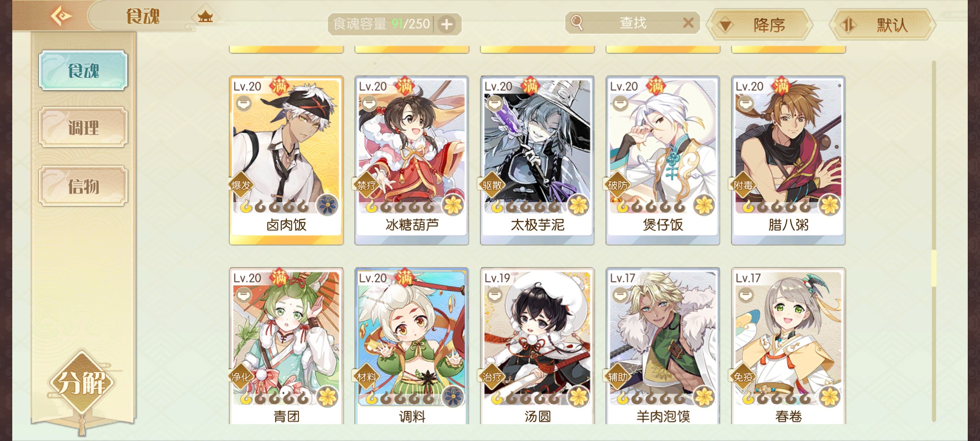Image resolution: width=980 pixels, height=441 pixels.
Task: Tap the 驱散 tag on 太极芋泥
Action: coord(492,185)
